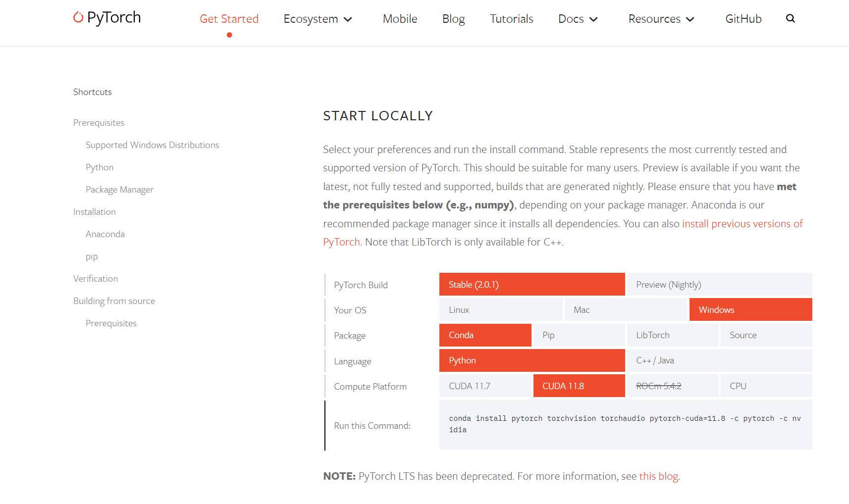The image size is (849, 504).
Task: Expand the Ecosystem dropdown menu
Action: click(x=318, y=19)
